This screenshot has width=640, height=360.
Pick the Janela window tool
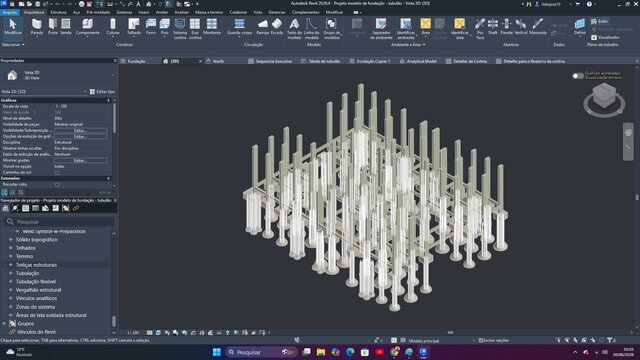click(x=66, y=27)
